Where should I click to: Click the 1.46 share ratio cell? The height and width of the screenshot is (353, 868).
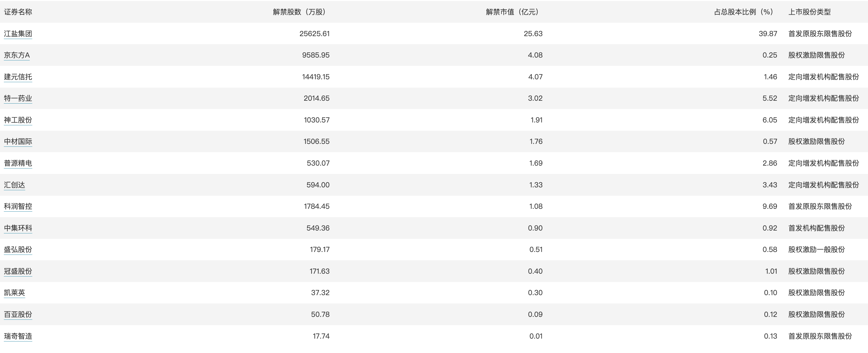click(x=770, y=77)
